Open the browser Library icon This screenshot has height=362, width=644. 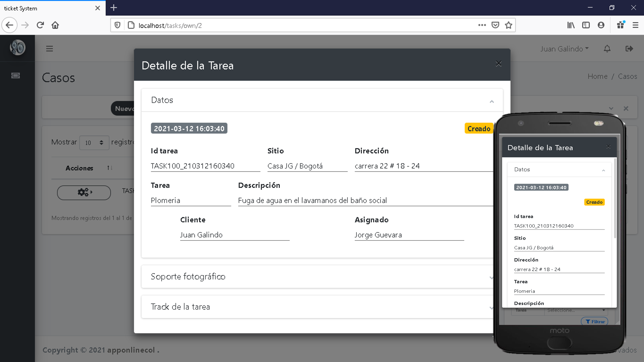571,25
